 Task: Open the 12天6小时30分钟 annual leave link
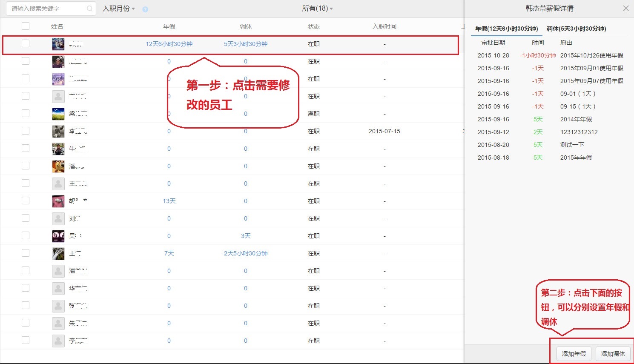coord(169,44)
